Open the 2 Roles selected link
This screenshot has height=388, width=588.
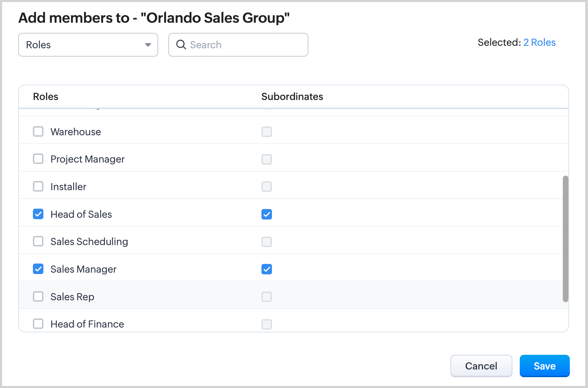coord(539,42)
